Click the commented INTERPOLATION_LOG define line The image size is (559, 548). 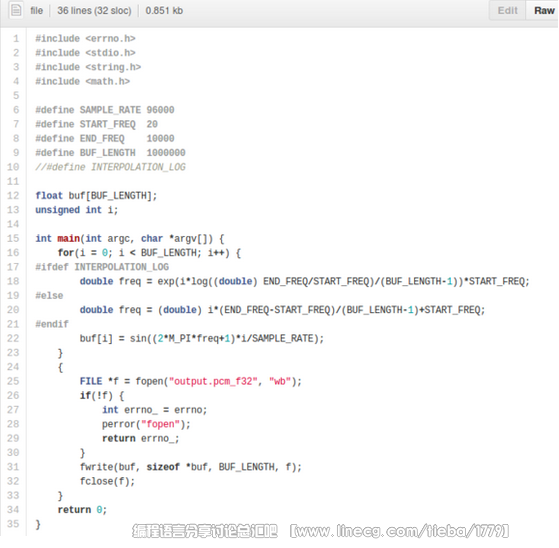(x=110, y=167)
